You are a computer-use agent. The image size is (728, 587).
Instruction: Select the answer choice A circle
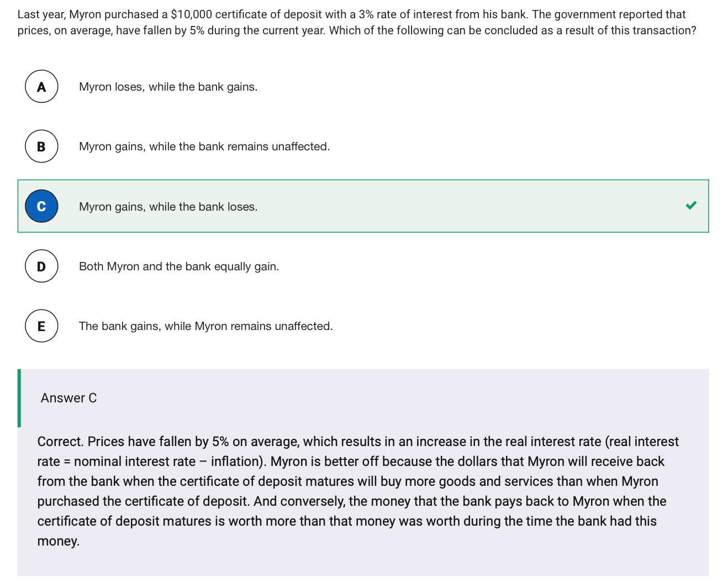[x=41, y=87]
